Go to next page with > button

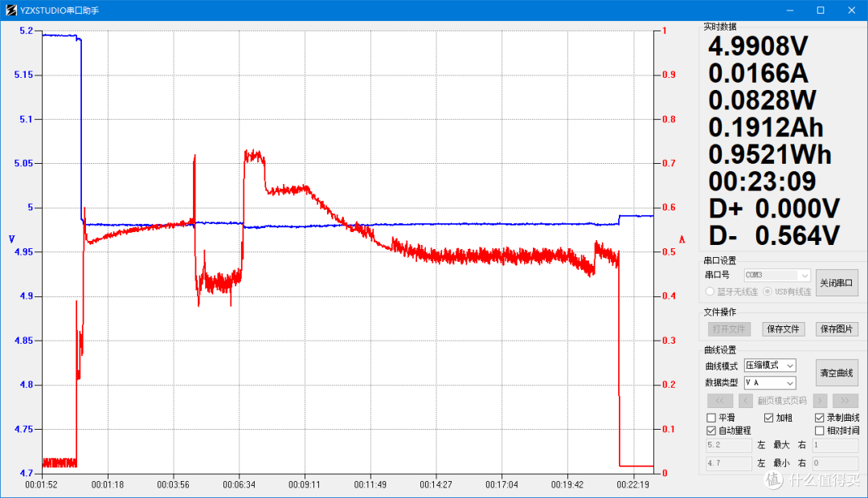coord(820,400)
